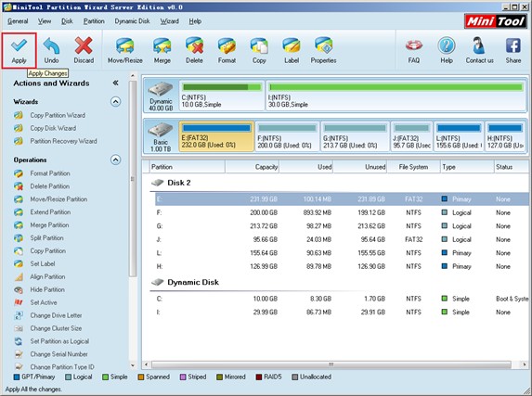Choose Move/Resize Partition operation
Screen dimensions: 532x396
[x=58, y=199]
